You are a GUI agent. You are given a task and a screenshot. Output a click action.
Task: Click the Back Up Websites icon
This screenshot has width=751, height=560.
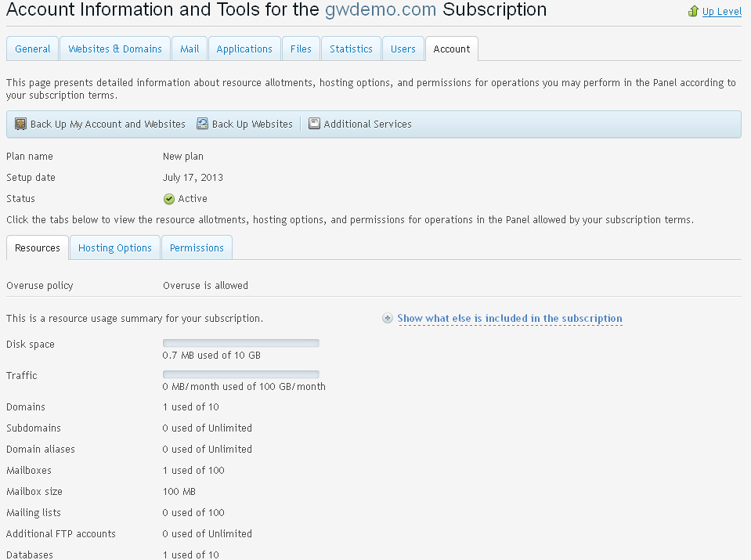click(202, 124)
